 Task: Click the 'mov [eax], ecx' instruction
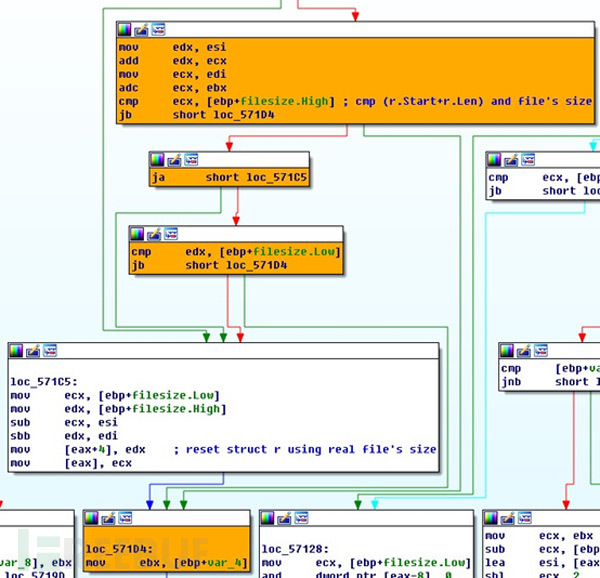(x=71, y=463)
